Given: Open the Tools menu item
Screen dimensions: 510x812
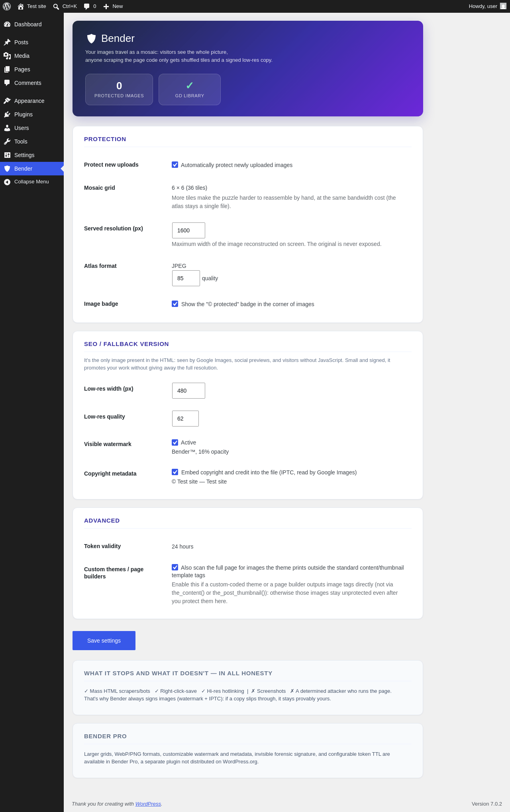Looking at the screenshot, I should [x=32, y=142].
